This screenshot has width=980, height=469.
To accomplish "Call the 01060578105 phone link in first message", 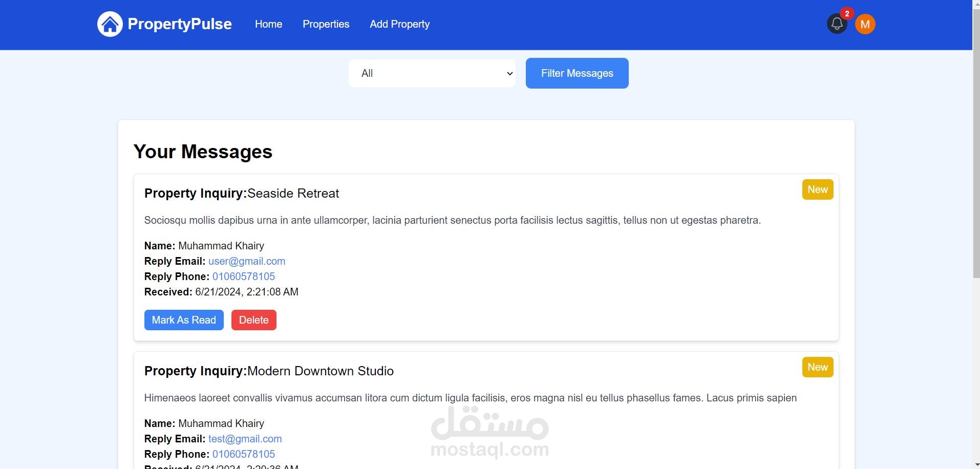I will point(244,276).
